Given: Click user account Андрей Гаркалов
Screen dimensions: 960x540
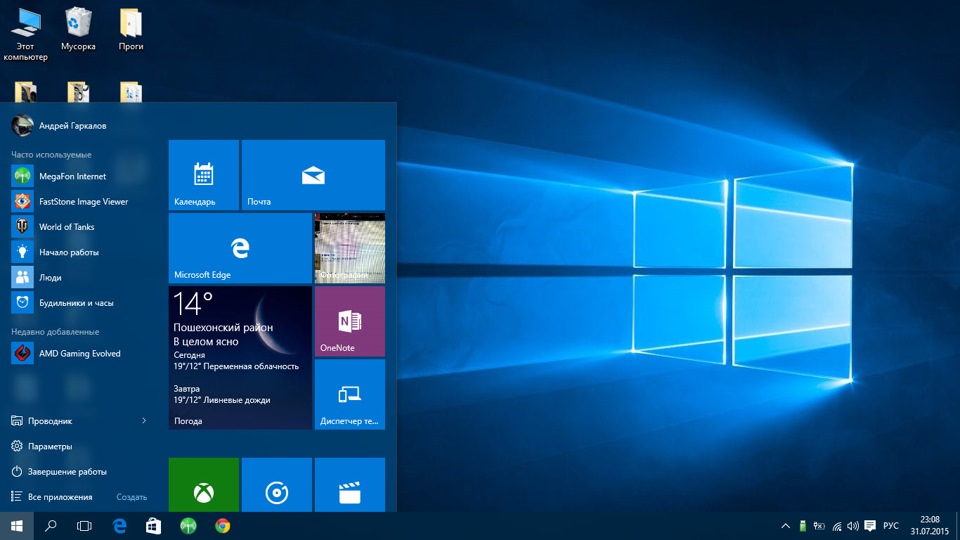Looking at the screenshot, I should click(59, 126).
